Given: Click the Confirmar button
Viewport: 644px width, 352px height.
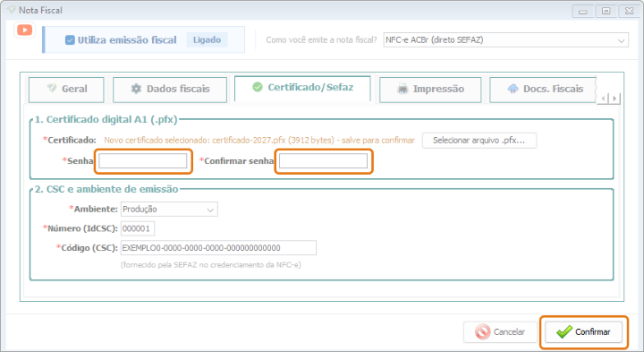Looking at the screenshot, I should [x=583, y=332].
